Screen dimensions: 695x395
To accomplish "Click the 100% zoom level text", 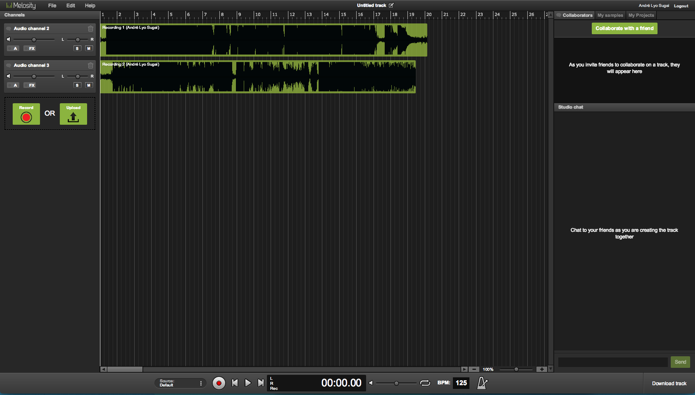I will (488, 369).
